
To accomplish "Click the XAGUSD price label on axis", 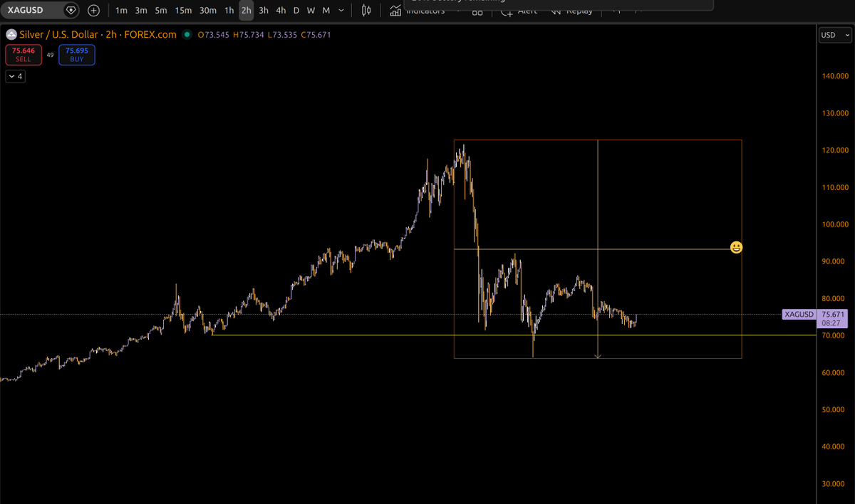I will [799, 314].
